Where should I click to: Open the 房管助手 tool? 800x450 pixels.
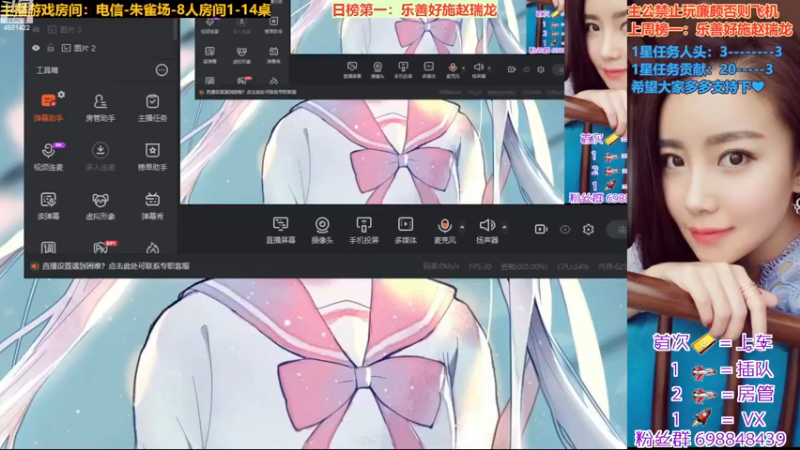[100, 108]
